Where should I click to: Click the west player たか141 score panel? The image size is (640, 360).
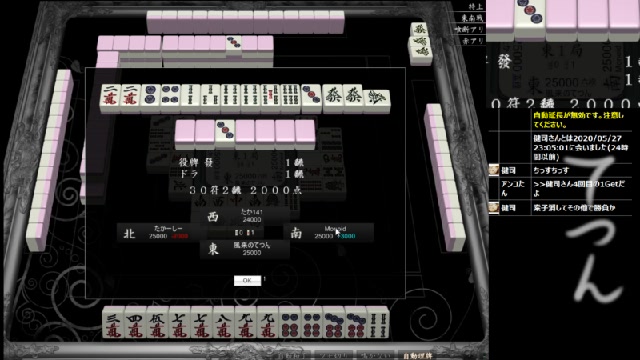(240, 216)
